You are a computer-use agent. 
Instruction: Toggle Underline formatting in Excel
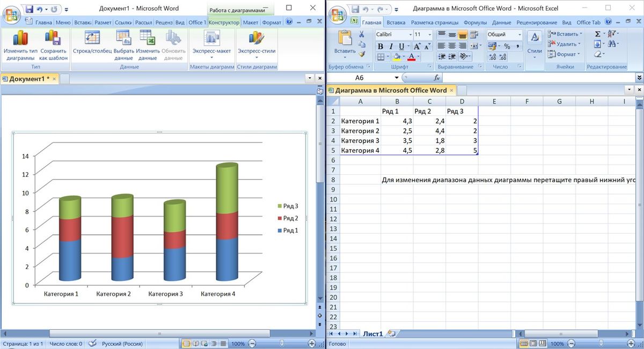(x=402, y=46)
